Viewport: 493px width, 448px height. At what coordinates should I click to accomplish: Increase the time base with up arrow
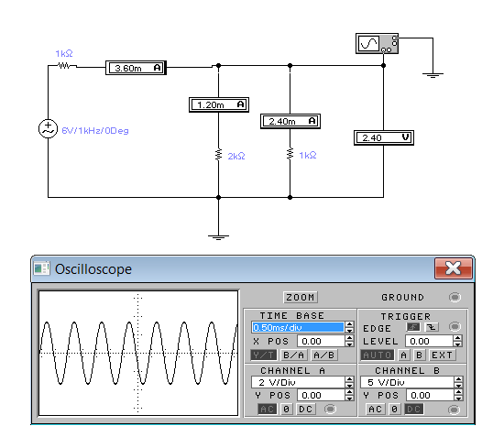pyautogui.click(x=349, y=324)
